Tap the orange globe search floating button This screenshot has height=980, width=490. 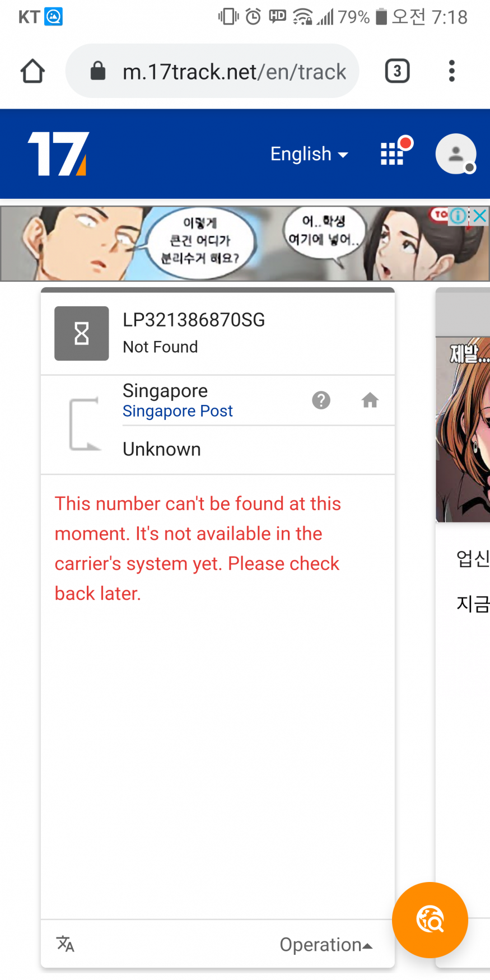click(430, 920)
